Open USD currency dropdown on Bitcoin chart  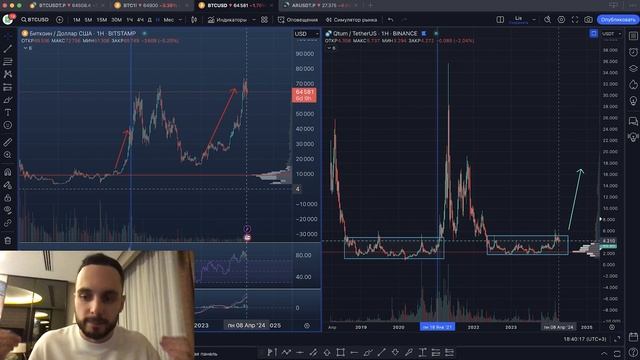pos(307,34)
